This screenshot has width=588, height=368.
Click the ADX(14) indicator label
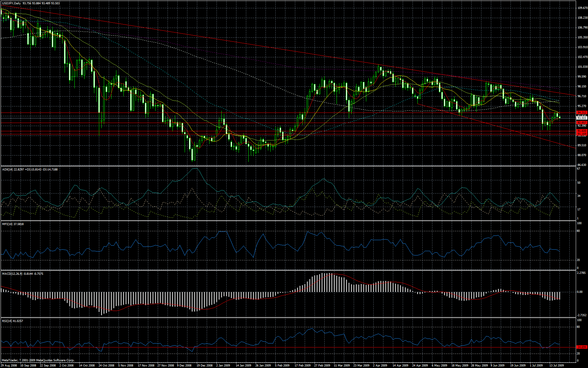(8, 170)
